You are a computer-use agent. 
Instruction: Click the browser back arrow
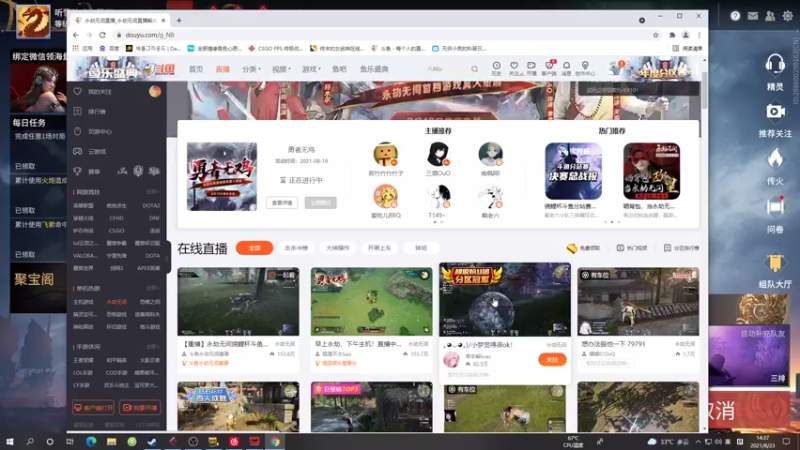coord(76,35)
